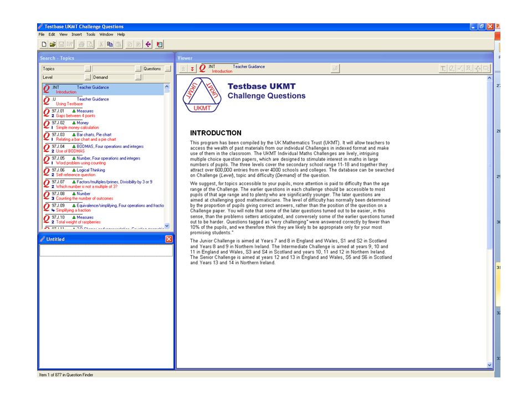Open the Insert menu

coord(76,34)
